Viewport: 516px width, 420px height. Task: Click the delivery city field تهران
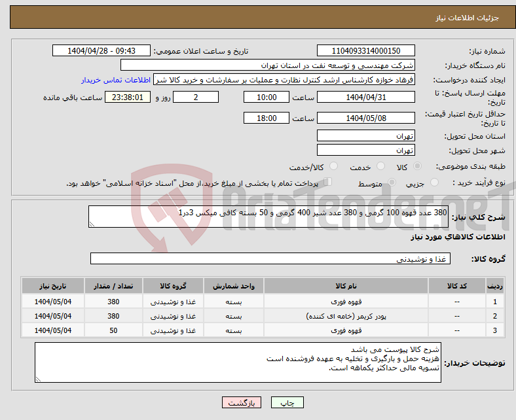[x=365, y=150]
